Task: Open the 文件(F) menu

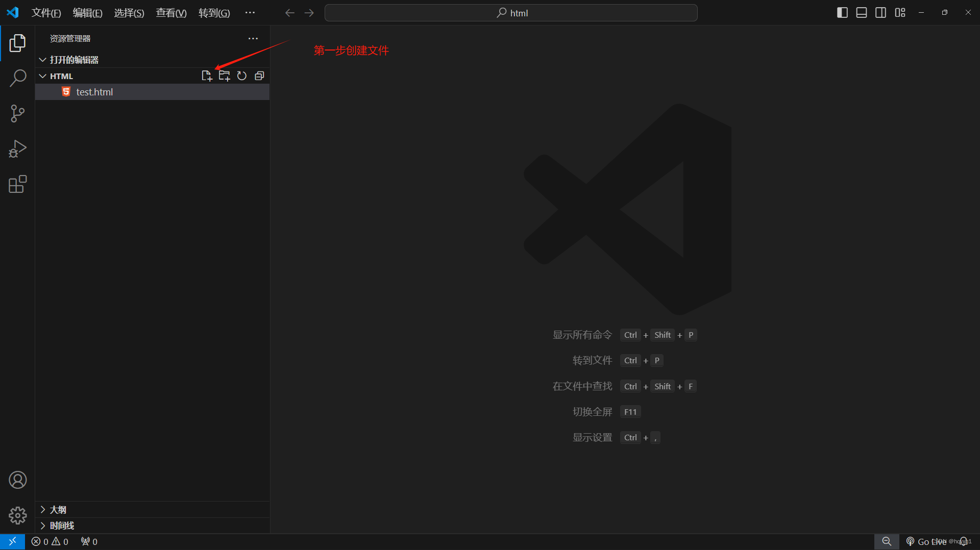Action: tap(46, 13)
